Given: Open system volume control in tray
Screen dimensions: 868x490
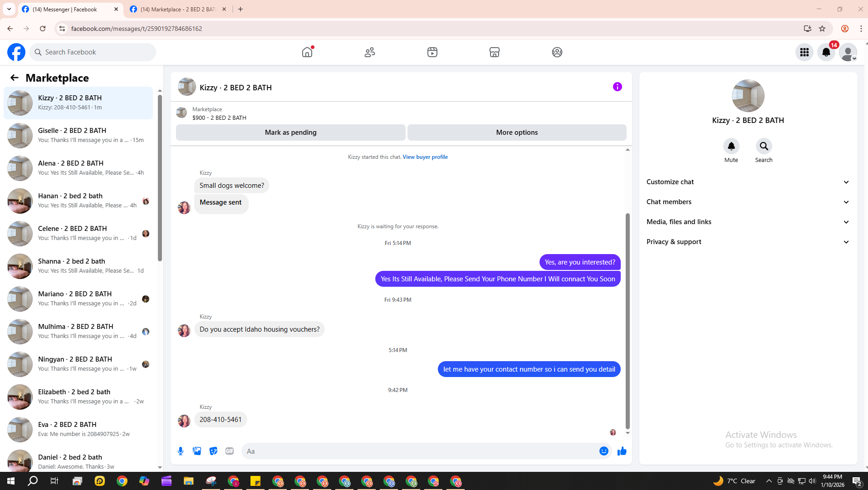Looking at the screenshot, I should click(x=812, y=481).
